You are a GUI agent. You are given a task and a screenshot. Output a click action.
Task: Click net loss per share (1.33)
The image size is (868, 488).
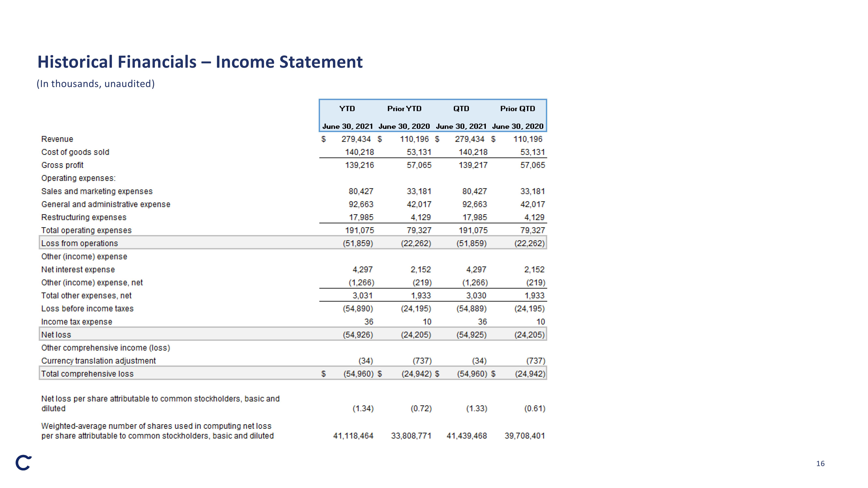pyautogui.click(x=477, y=408)
